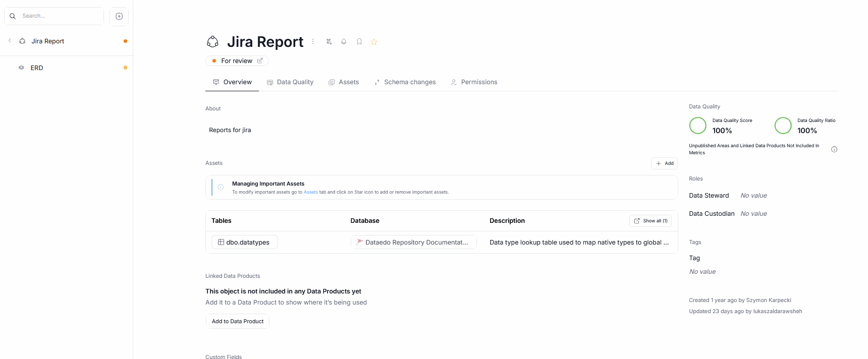Viewport: 868px width, 359px height.
Task: Toggle the yellow star favorite icon
Action: coord(374,42)
